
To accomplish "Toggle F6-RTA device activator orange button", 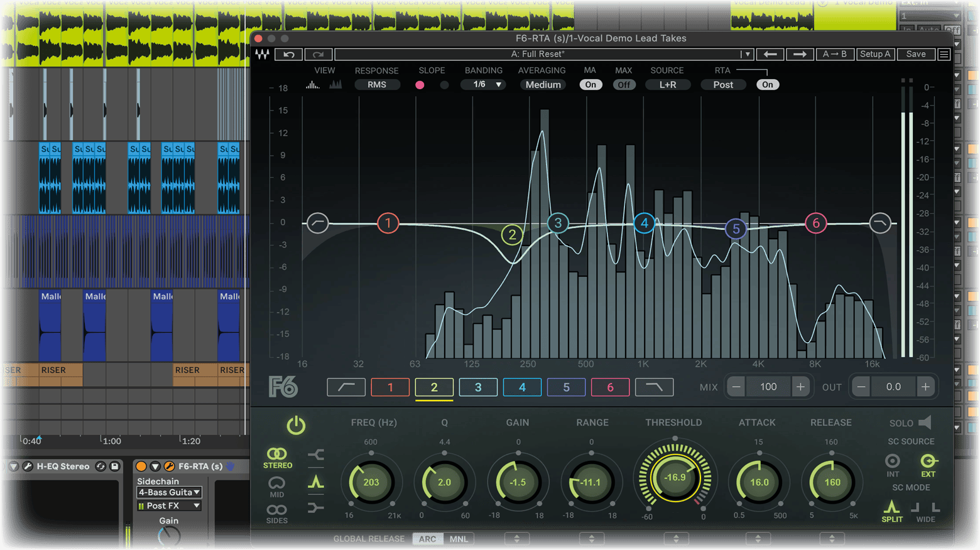I will (141, 466).
